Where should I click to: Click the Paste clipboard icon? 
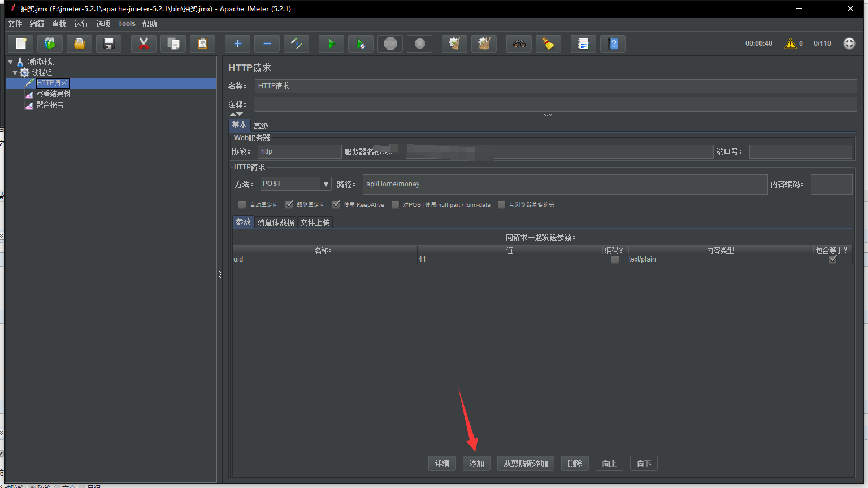click(203, 43)
